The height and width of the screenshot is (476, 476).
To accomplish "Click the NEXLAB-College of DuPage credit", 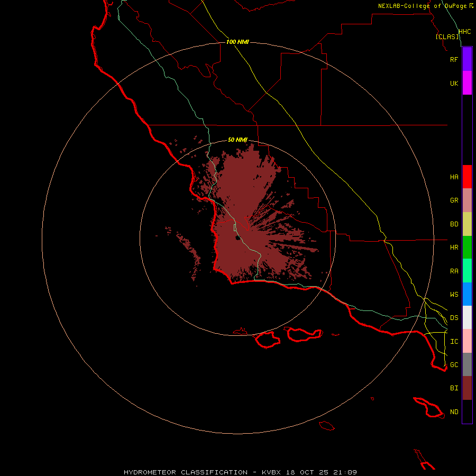I will (x=422, y=6).
